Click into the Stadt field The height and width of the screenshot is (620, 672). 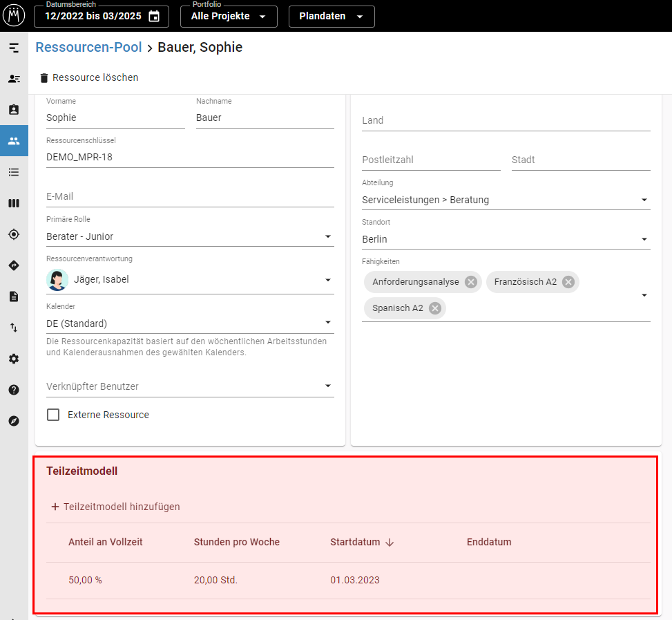(x=581, y=160)
